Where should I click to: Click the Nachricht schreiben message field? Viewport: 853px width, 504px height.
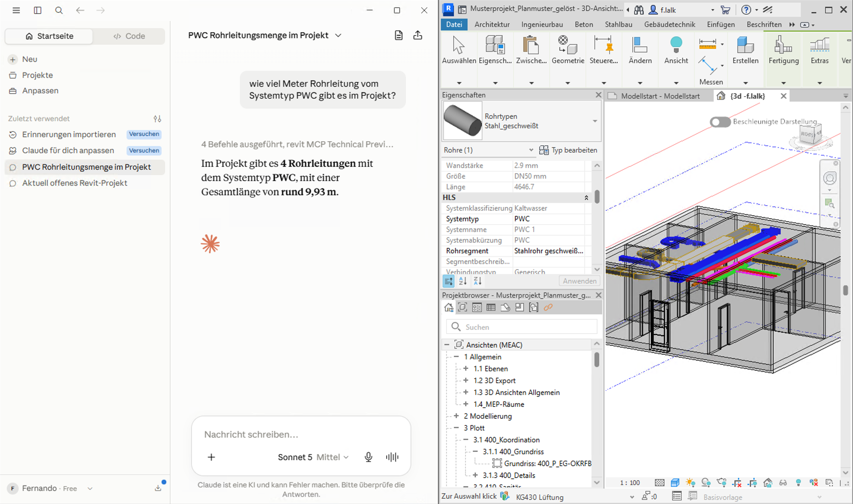(301, 434)
